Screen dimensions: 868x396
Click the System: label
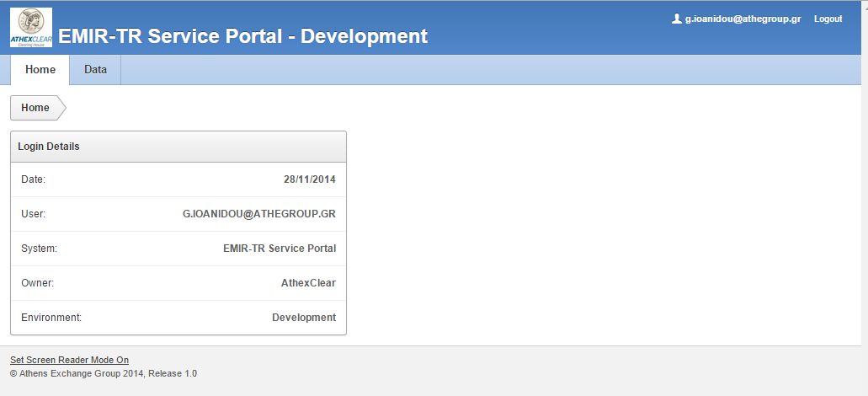40,249
